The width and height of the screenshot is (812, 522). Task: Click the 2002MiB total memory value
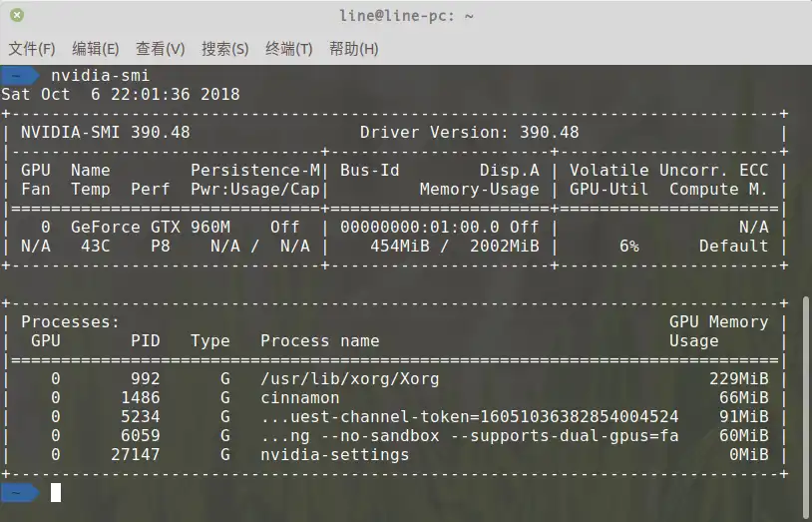[x=505, y=246]
